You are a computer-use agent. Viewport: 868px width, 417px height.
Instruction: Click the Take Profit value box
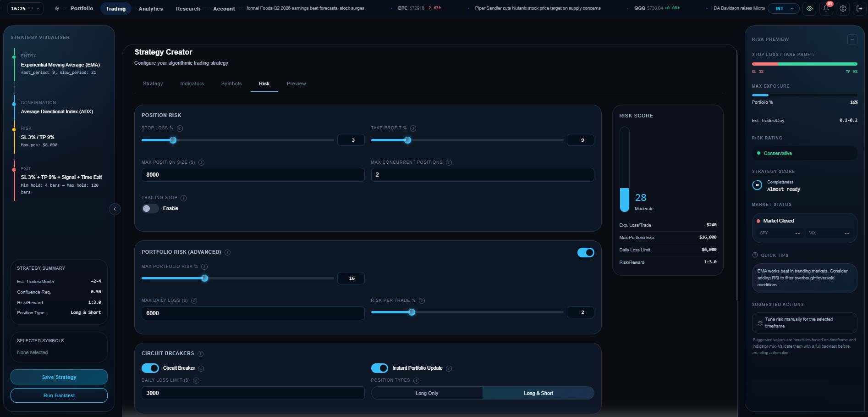coord(581,140)
